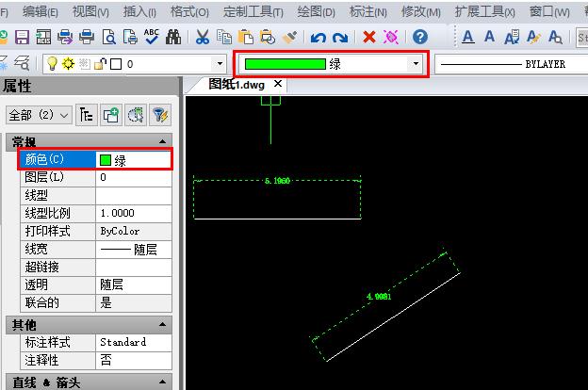The width and height of the screenshot is (588, 390).
Task: Click the magenta X purge icon
Action: point(391,37)
